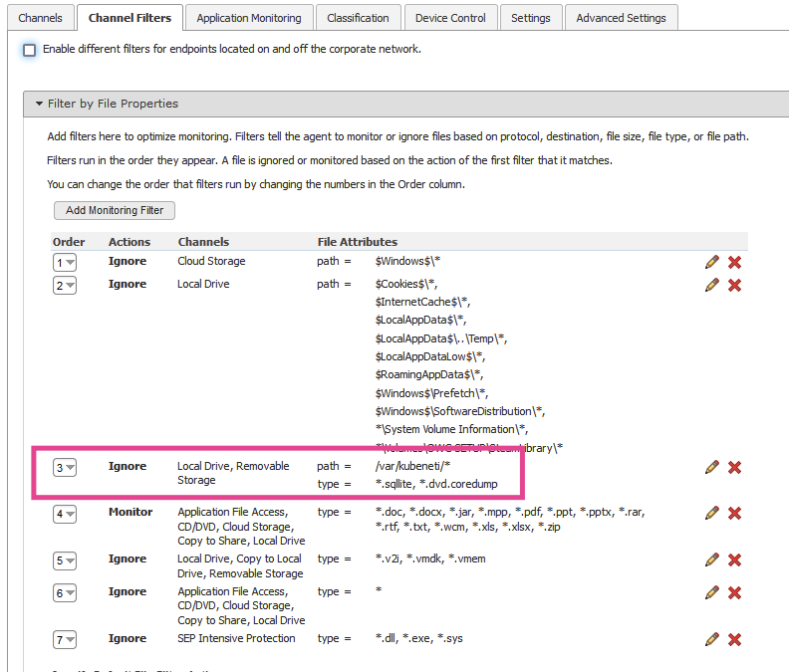
Task: Remove filter 3 with the red X
Action: (734, 467)
